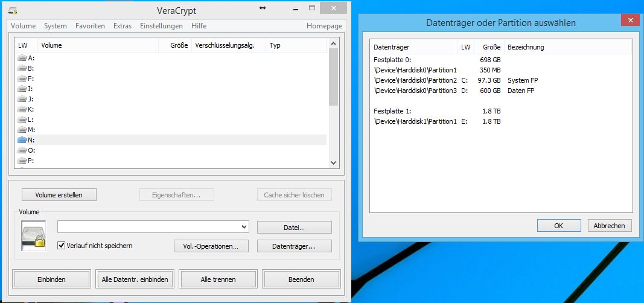
Task: Click the LW column header in VeraCrypt
Action: click(27, 46)
